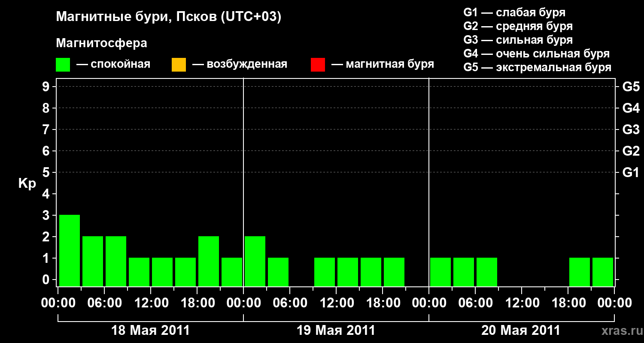The image size is (644, 343).
Task: Click the Kp 2 bar for 18 May 03:00–06:00
Action: 93,261
